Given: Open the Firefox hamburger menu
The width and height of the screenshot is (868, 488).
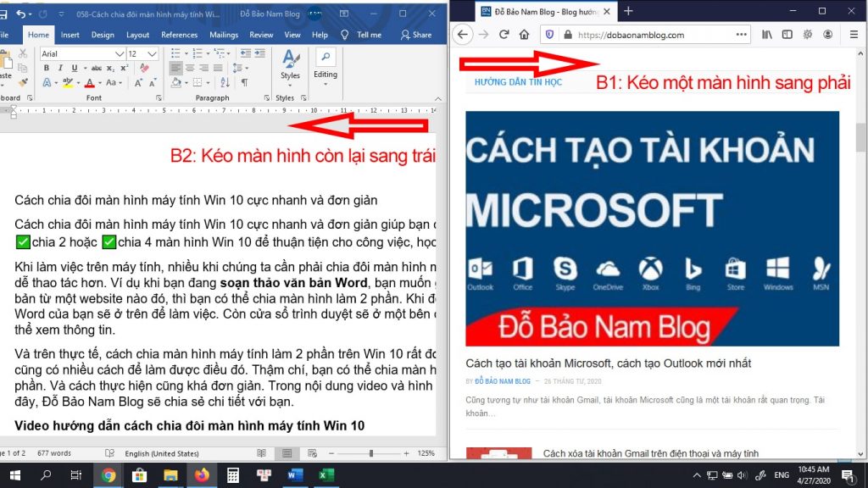Looking at the screenshot, I should tap(854, 34).
